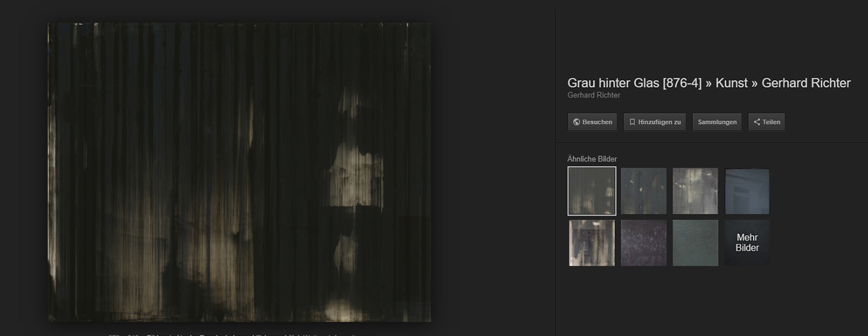The height and width of the screenshot is (336, 868).
Task: Open the Grau hinter Glas title link
Action: (x=709, y=83)
